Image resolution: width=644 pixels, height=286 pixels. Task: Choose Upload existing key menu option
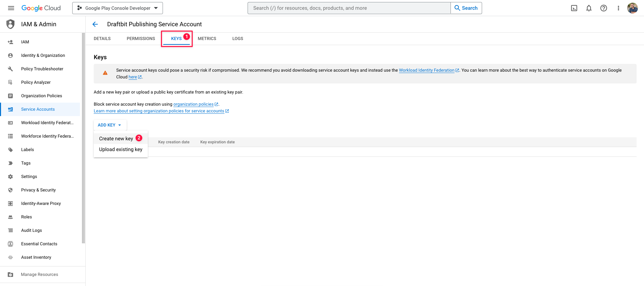pyautogui.click(x=121, y=149)
